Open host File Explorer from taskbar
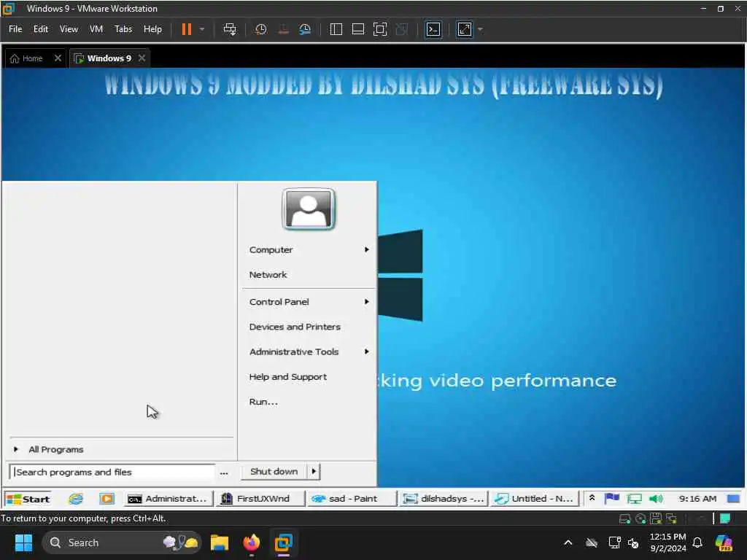 [220, 542]
